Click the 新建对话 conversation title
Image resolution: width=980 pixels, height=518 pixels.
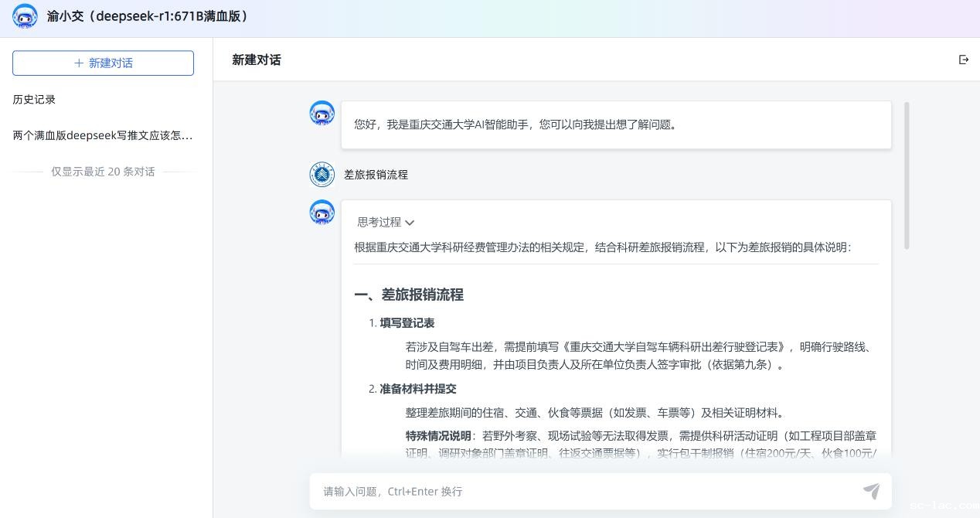(257, 60)
